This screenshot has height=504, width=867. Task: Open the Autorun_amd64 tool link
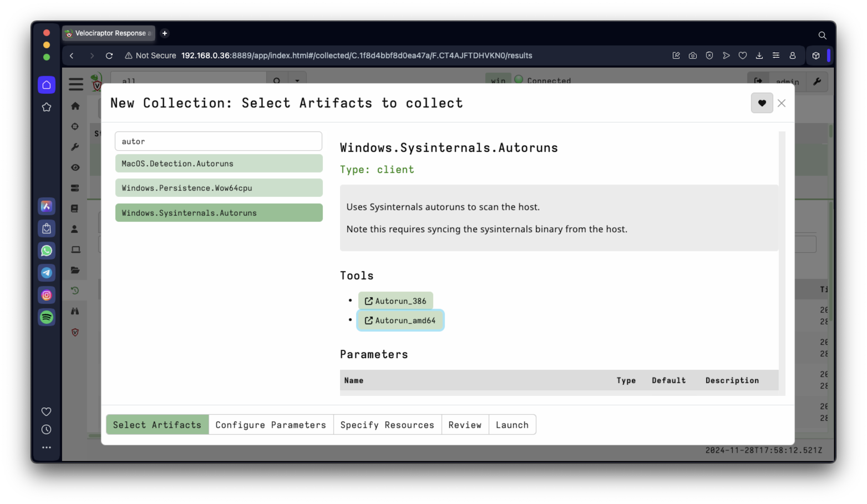[x=400, y=320]
